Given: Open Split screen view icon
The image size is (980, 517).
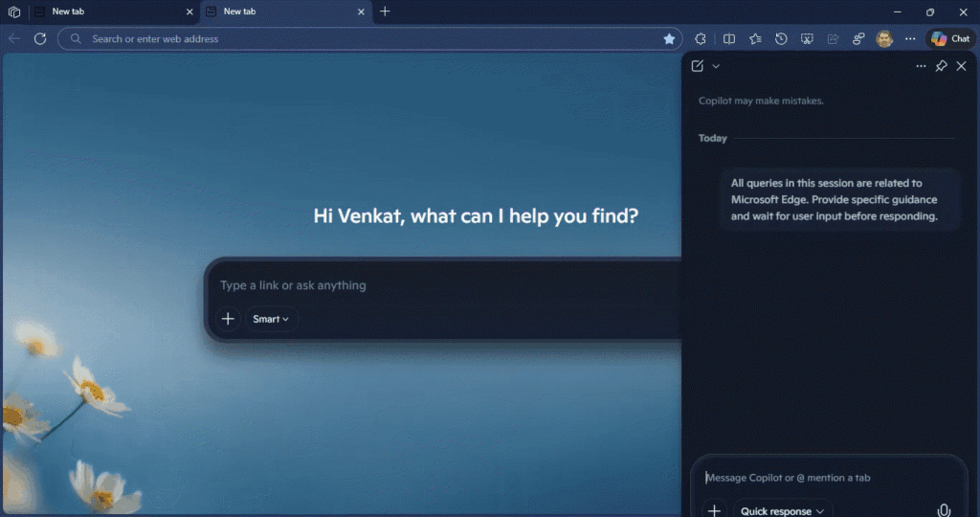Looking at the screenshot, I should click(x=728, y=38).
